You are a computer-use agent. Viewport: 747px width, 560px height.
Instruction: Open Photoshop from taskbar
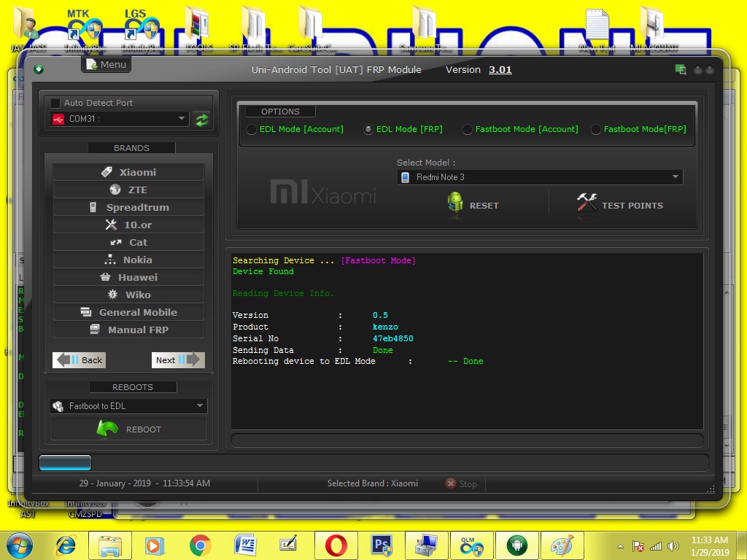point(381,545)
